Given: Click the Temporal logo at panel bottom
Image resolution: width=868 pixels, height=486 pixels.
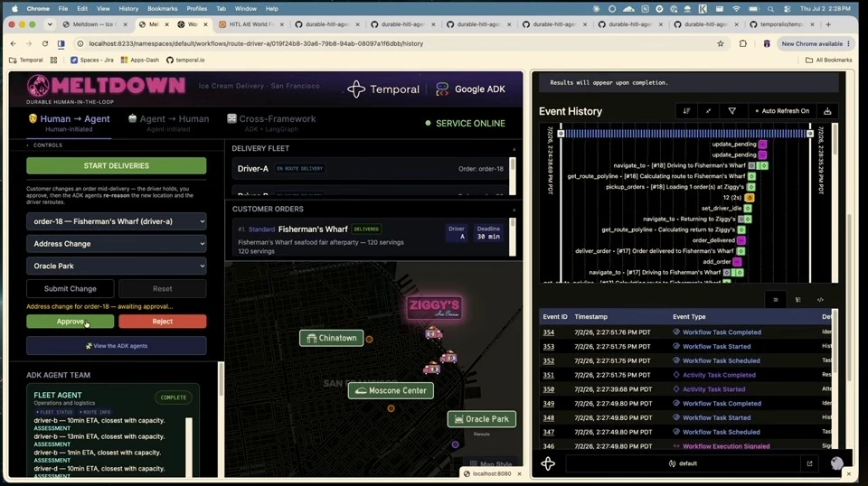Looking at the screenshot, I should (x=548, y=463).
